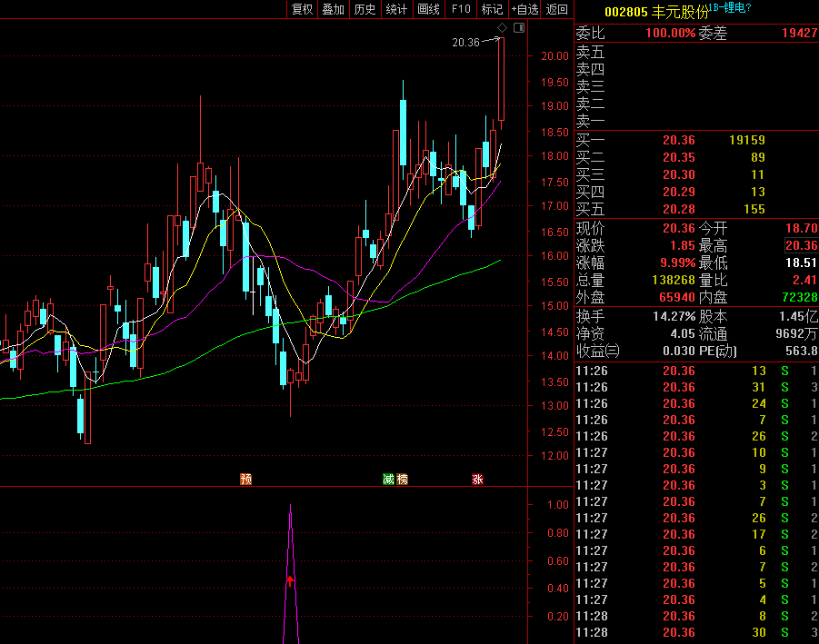The height and width of the screenshot is (644, 819).
Task: Select the 11:27 trade with volume 10
Action: (696, 453)
